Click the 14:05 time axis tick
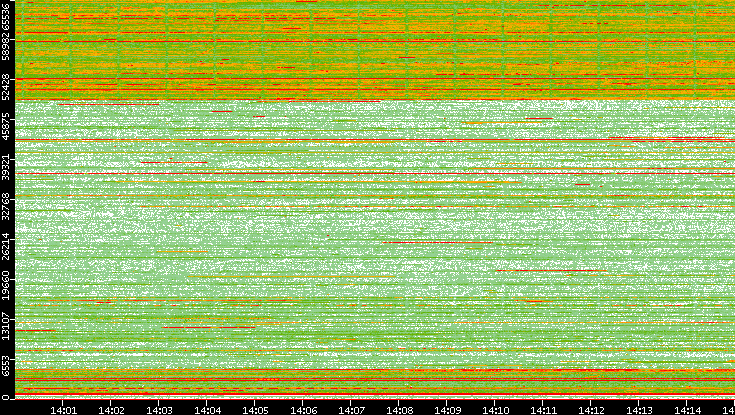 click(x=255, y=409)
